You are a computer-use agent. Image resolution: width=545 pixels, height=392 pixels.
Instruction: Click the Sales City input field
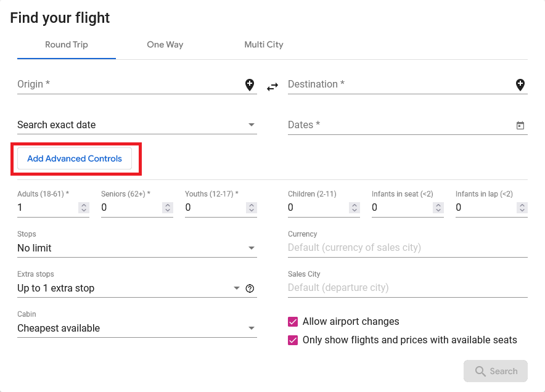[408, 288]
